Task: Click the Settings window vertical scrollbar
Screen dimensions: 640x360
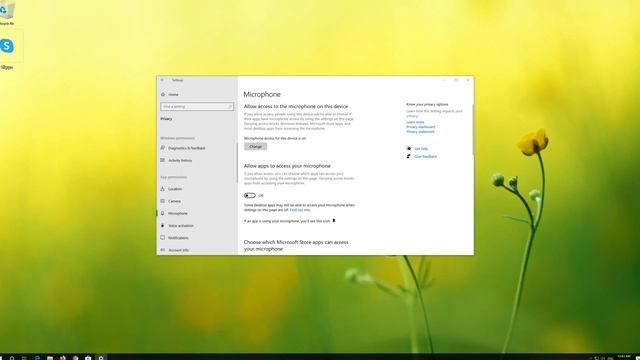Action: [x=473, y=129]
